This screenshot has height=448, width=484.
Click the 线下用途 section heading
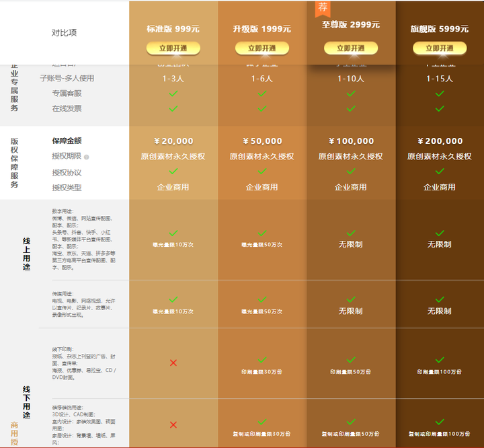click(x=26, y=402)
